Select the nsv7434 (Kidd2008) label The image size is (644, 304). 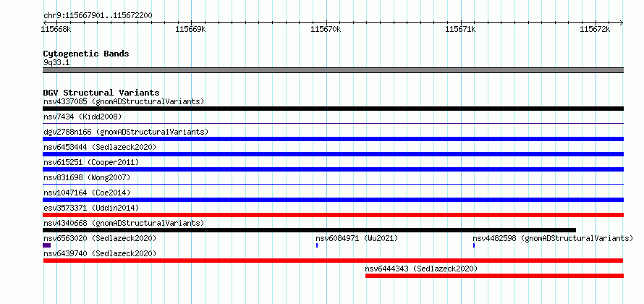pyautogui.click(x=82, y=117)
